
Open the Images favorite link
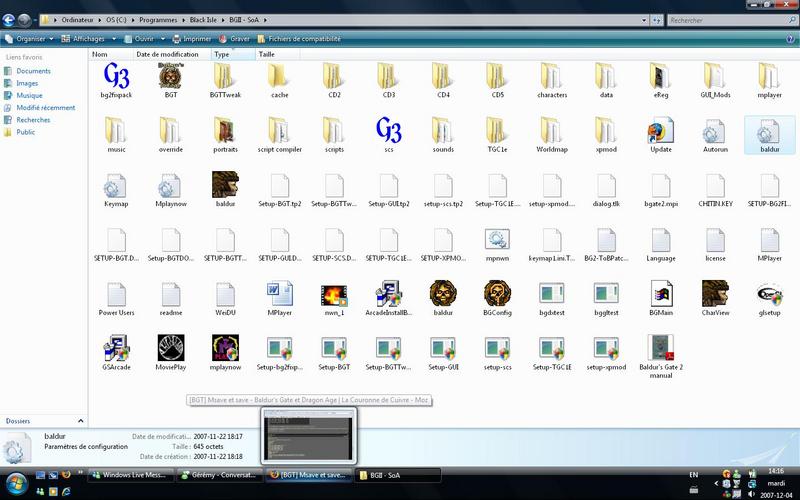[27, 83]
